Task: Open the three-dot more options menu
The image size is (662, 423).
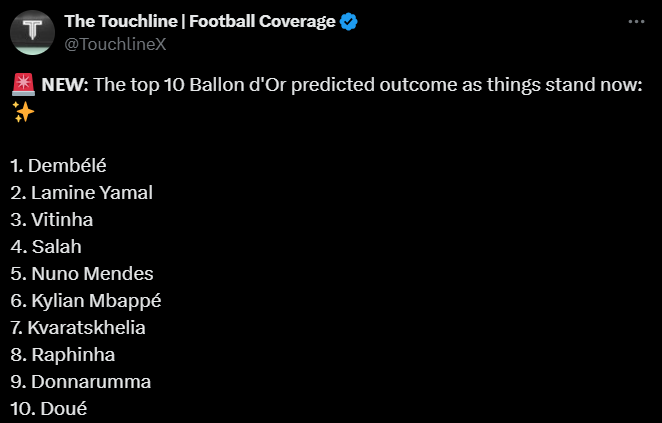Action: coord(636,22)
